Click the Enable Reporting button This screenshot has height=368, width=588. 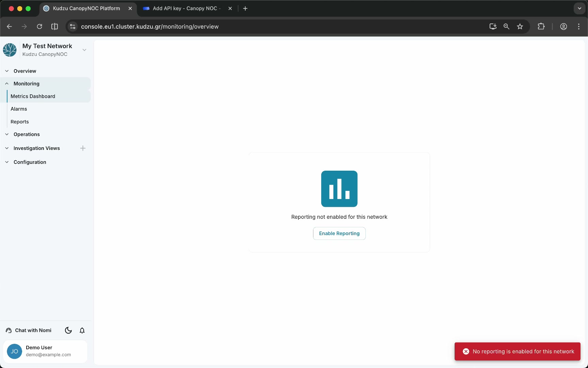pyautogui.click(x=339, y=233)
